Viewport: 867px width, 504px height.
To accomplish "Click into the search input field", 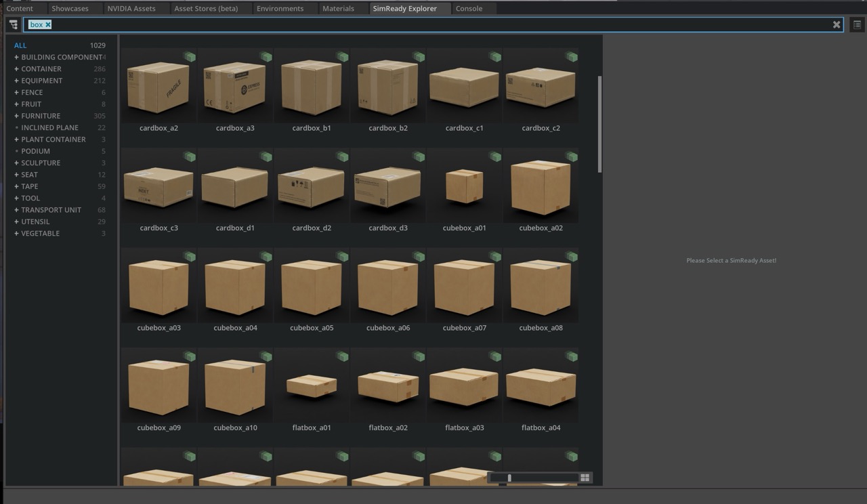I will (x=433, y=24).
